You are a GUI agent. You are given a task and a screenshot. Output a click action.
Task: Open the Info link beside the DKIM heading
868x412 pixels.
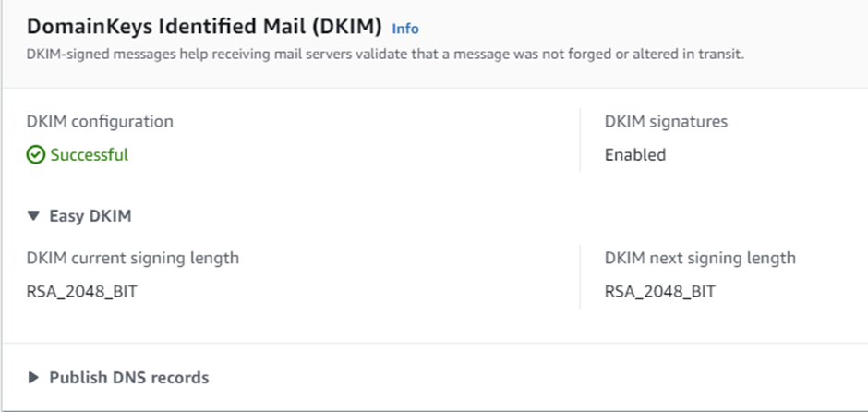(405, 29)
